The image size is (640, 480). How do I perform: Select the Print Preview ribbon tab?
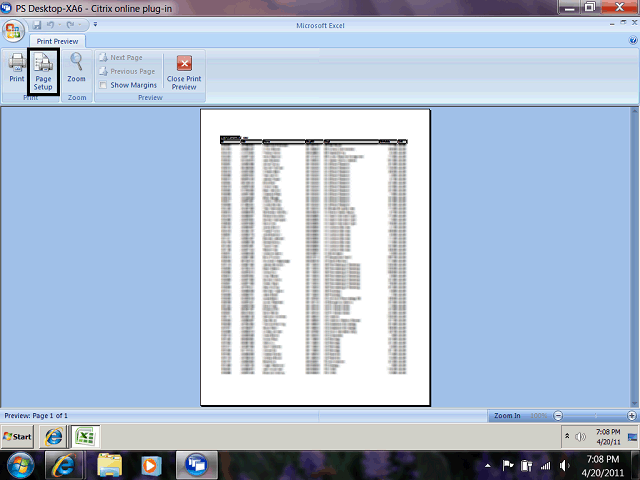point(58,41)
